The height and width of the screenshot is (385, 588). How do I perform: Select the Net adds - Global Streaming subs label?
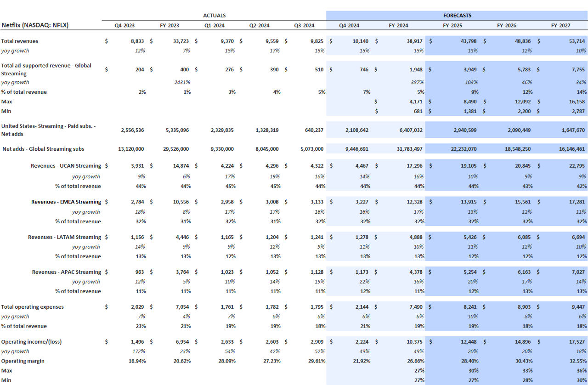[x=43, y=149]
